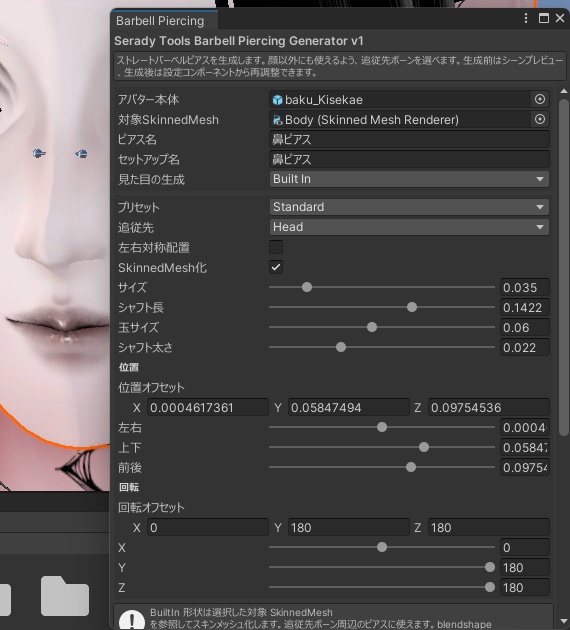Viewport: 570px width, 630px height.
Task: Click the シャフト長 value field 0.1422
Action: pos(525,307)
